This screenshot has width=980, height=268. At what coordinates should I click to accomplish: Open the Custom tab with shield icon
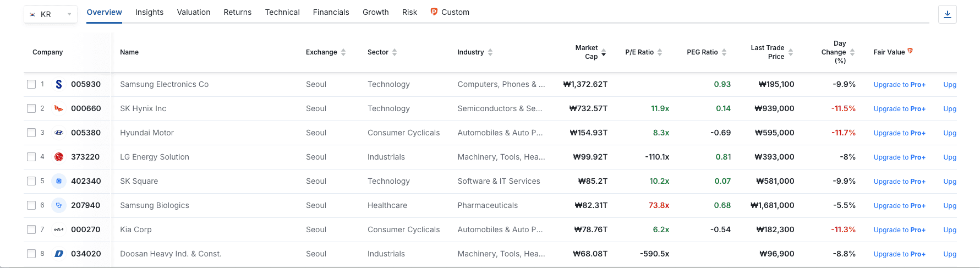[x=450, y=12]
